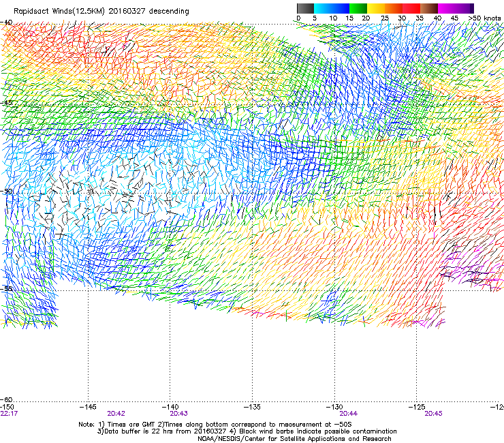The width and height of the screenshot is (504, 443).
Task: Select the '-60' latitude axis label
Action: click(x=7, y=400)
